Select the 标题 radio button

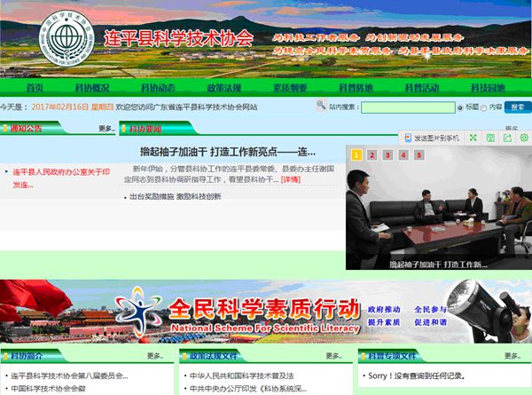(459, 107)
